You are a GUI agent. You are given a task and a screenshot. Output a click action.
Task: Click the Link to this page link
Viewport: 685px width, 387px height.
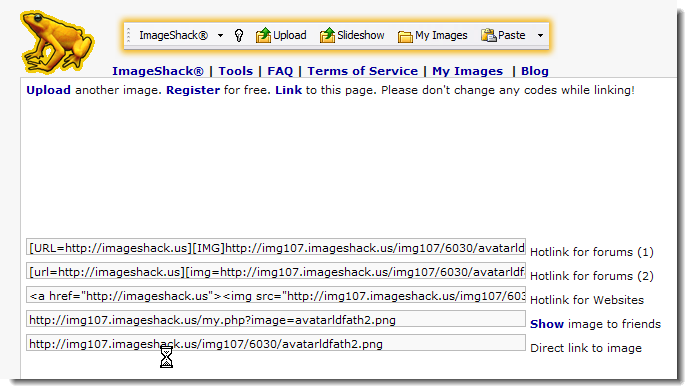288,90
